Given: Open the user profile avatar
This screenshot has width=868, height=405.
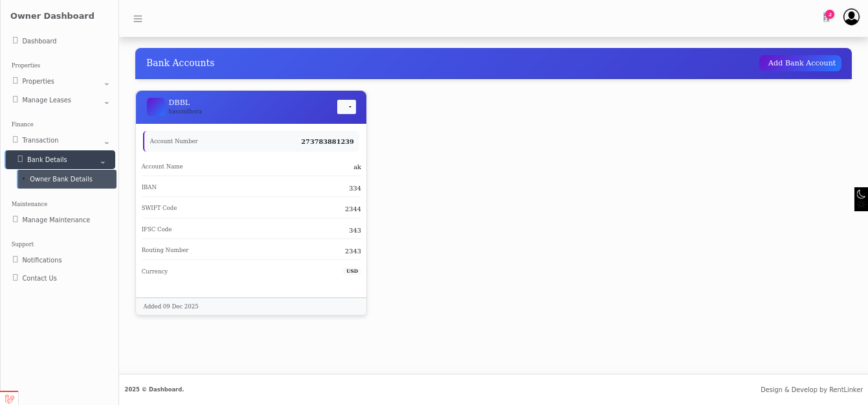Looking at the screenshot, I should point(851,17).
